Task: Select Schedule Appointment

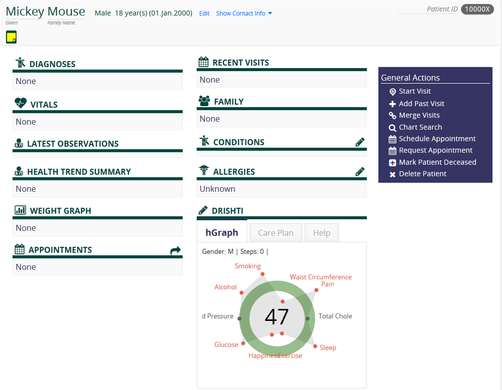Action: [437, 139]
